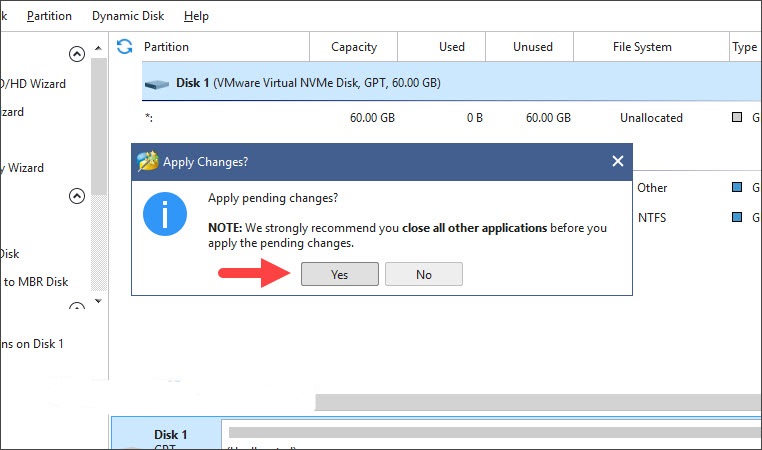The height and width of the screenshot is (450, 762).
Task: Collapse the top sidebar wizard section
Action: pos(77,53)
